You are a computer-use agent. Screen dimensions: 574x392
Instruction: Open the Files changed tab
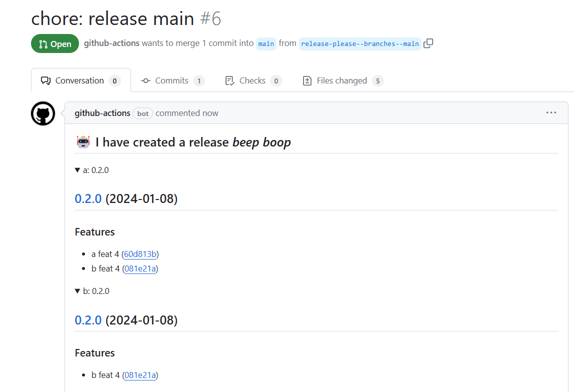[343, 80]
